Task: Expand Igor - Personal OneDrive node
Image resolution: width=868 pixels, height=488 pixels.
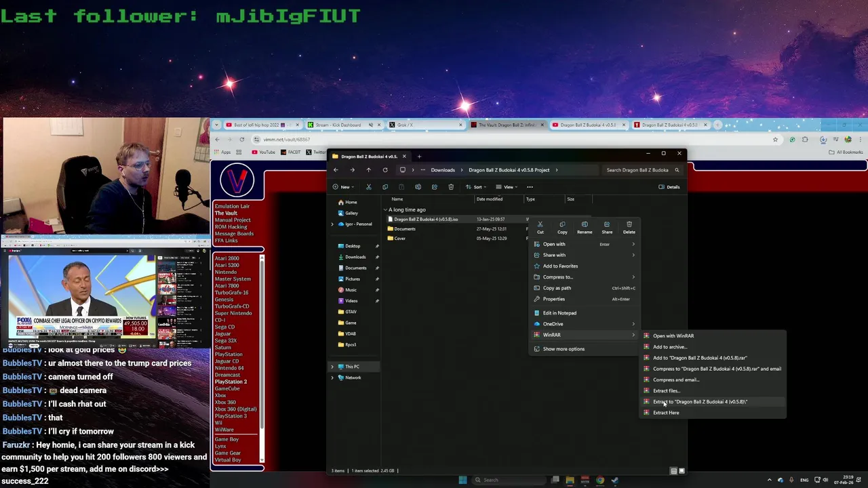Action: click(332, 224)
